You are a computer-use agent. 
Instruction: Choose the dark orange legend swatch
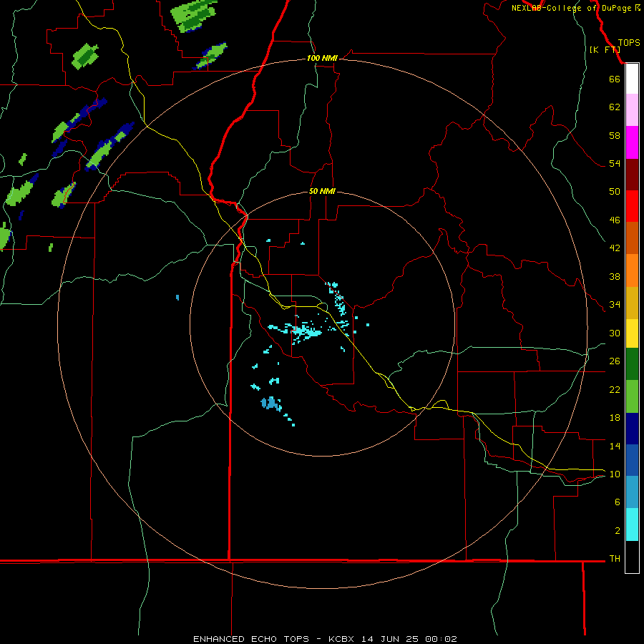pyautogui.click(x=632, y=238)
